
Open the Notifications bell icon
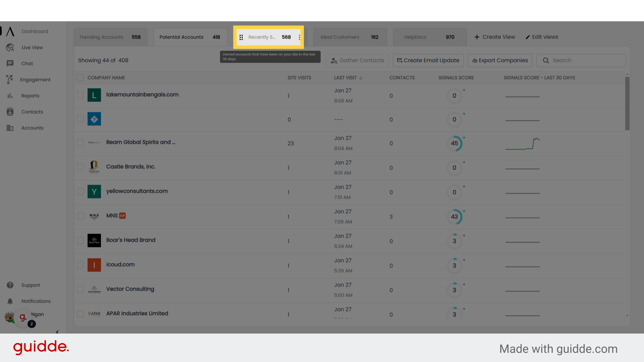coord(10,301)
